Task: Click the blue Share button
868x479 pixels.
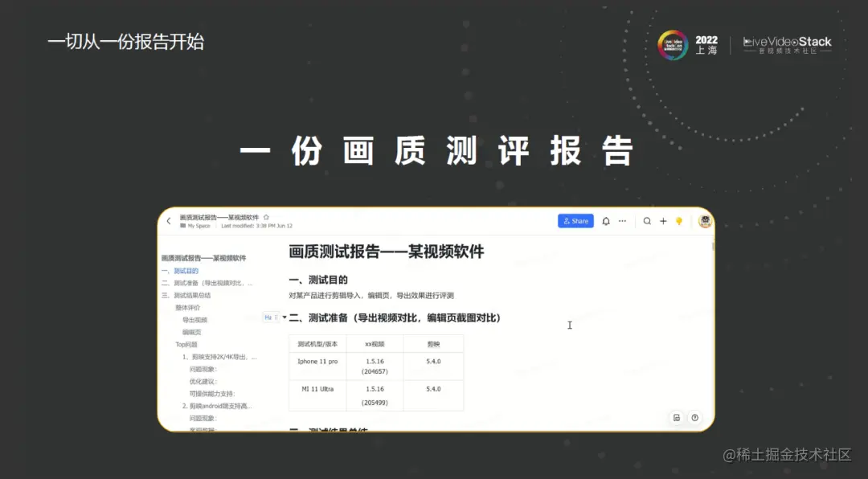Action: [x=577, y=220]
